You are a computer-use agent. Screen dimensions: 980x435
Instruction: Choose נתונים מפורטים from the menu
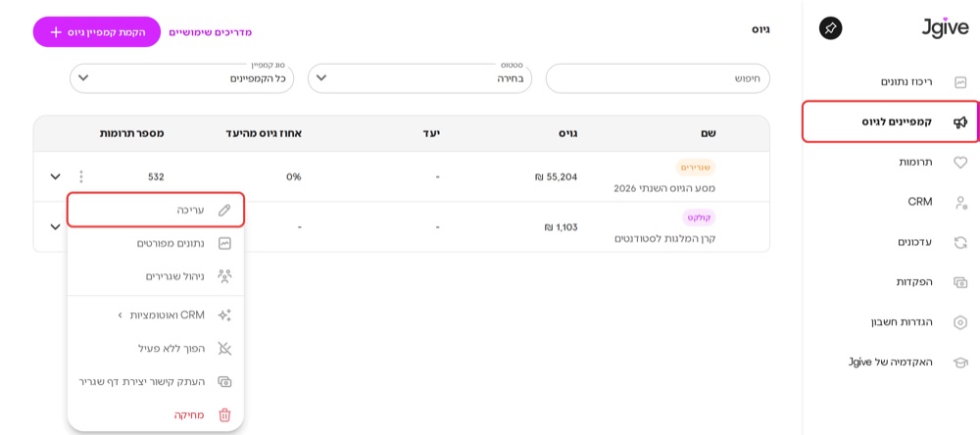coord(156,243)
